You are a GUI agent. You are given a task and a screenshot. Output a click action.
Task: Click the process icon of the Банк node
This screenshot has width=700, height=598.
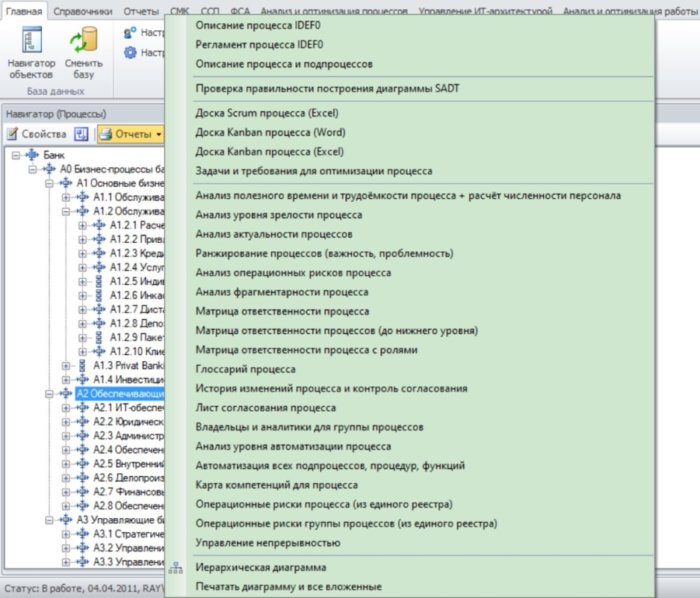click(32, 155)
